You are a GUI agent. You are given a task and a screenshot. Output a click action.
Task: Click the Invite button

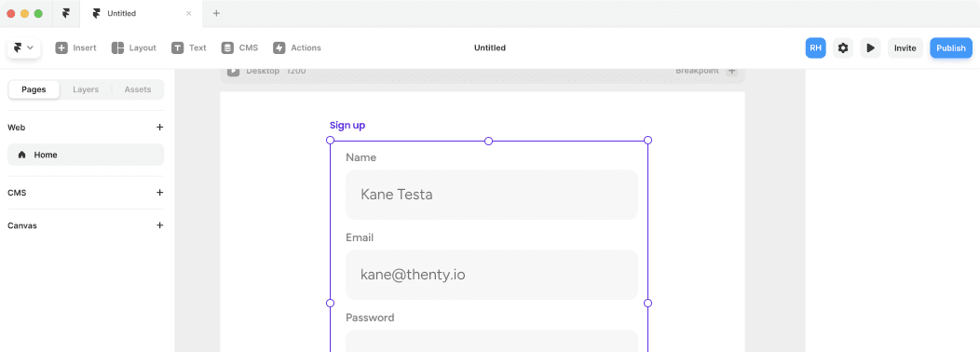[905, 48]
